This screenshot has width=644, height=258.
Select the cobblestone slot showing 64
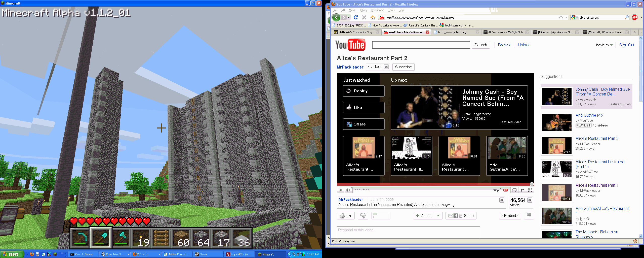coord(201,238)
